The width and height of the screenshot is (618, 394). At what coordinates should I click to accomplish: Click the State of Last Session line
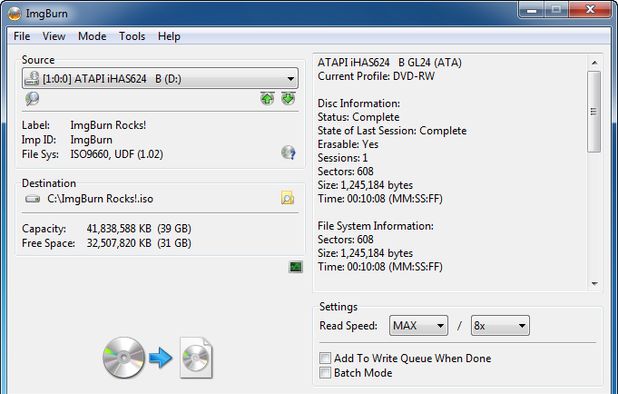[x=392, y=130]
